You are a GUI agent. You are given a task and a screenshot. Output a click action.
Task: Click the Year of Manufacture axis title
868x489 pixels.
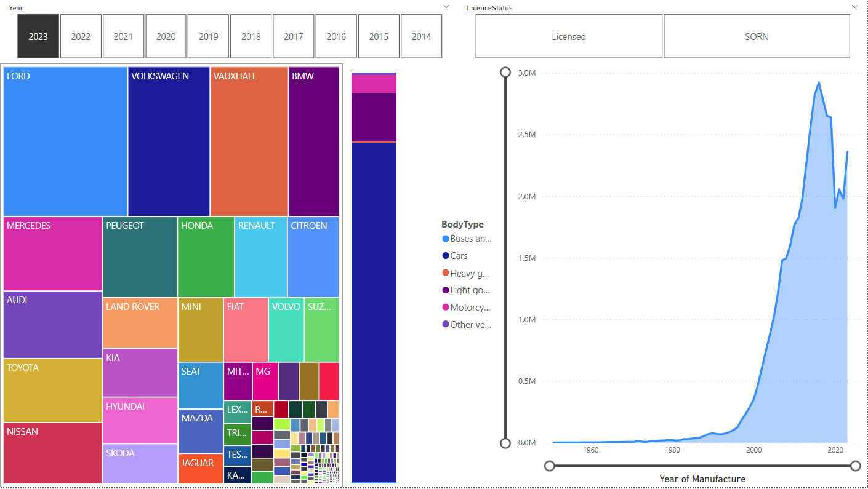(702, 479)
